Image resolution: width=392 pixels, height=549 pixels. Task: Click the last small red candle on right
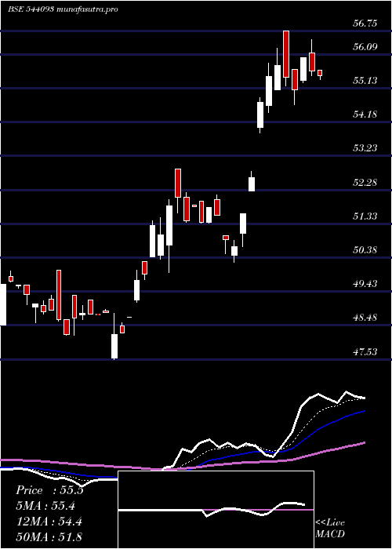[320, 73]
